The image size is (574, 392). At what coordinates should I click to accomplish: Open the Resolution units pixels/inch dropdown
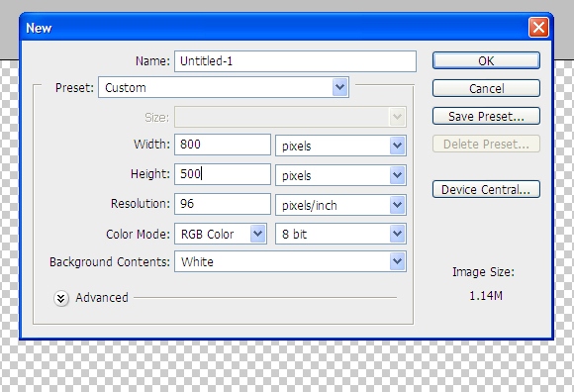tap(340, 205)
